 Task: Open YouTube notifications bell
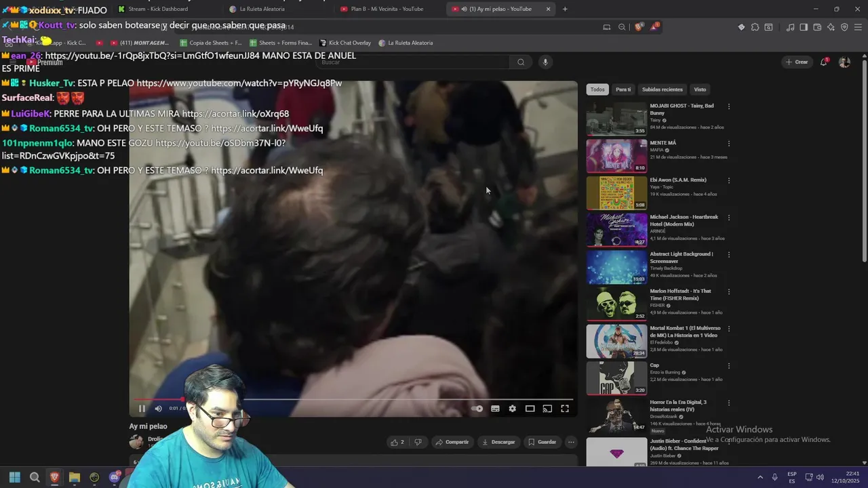point(824,62)
